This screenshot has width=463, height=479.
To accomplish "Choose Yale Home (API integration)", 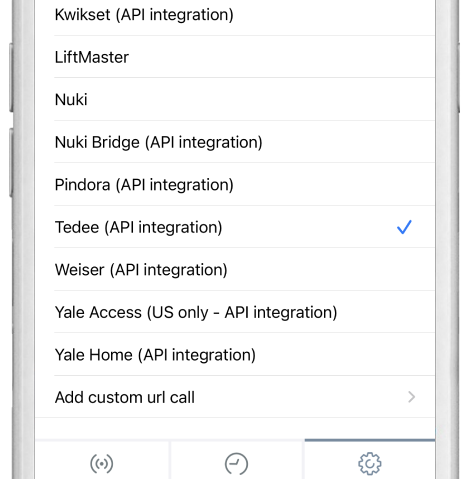I will (235, 354).
